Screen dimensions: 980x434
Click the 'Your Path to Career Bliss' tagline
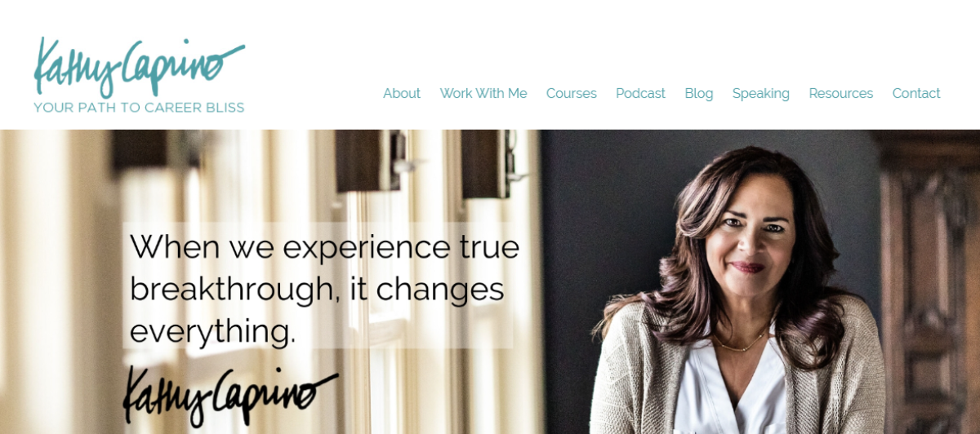coord(139,107)
